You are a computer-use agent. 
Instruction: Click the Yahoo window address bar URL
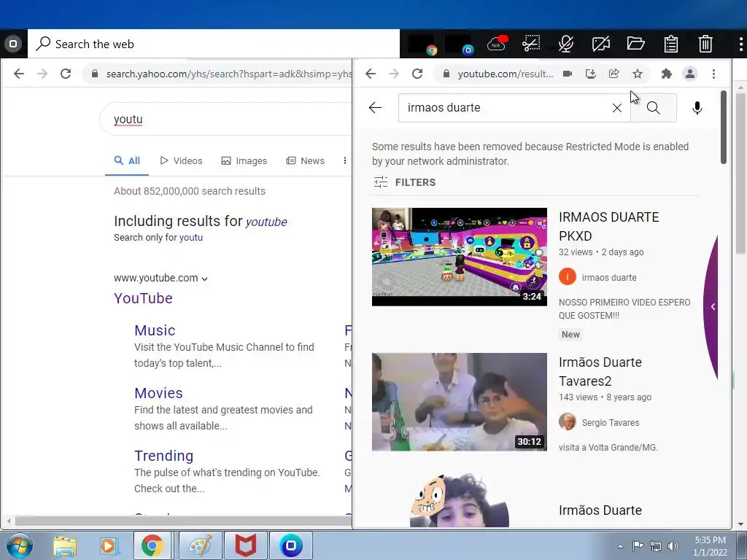pos(228,74)
